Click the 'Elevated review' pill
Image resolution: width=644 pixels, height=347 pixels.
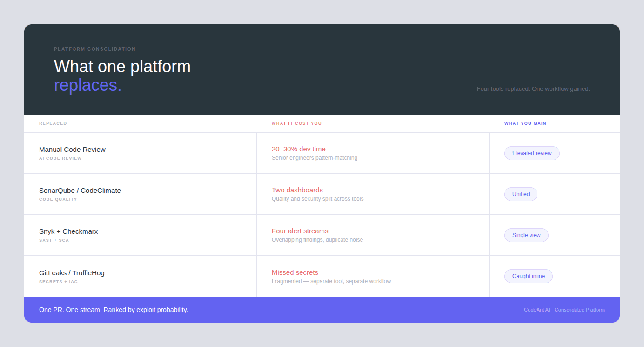coord(532,153)
